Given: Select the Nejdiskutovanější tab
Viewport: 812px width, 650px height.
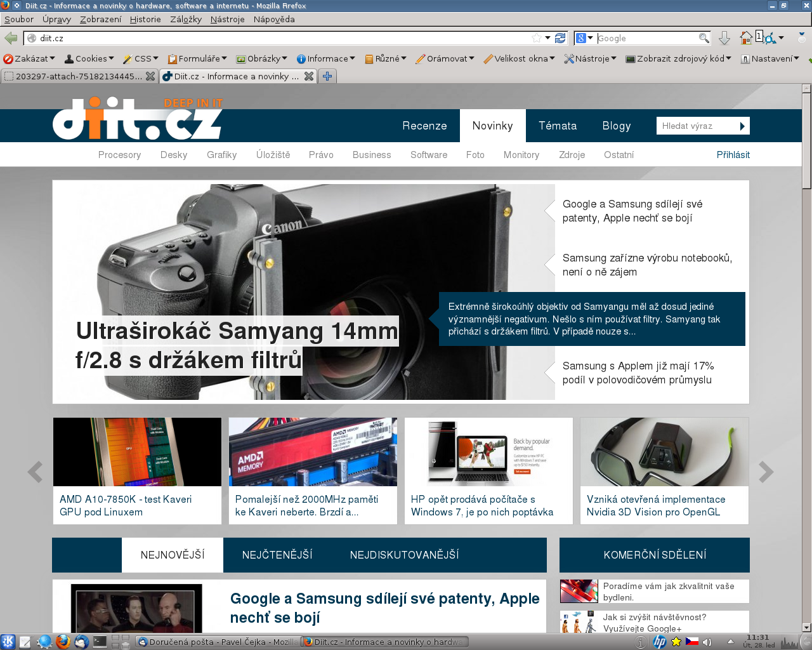Looking at the screenshot, I should tap(404, 555).
